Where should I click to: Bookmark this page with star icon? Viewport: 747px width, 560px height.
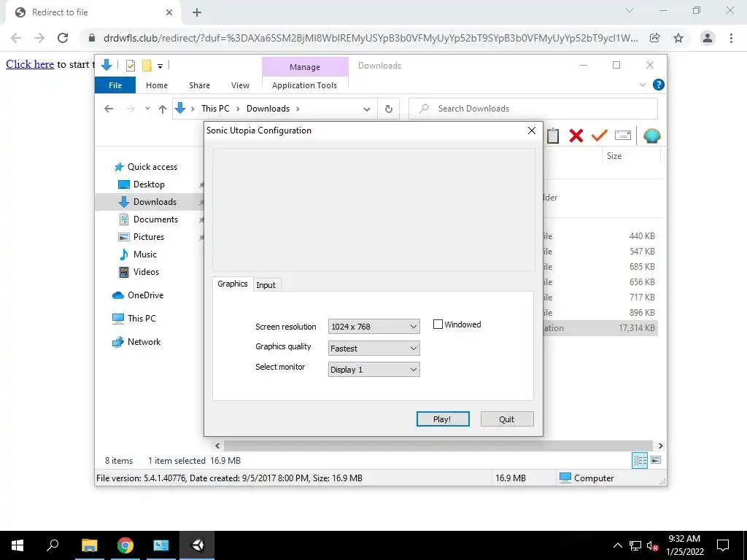(x=678, y=38)
